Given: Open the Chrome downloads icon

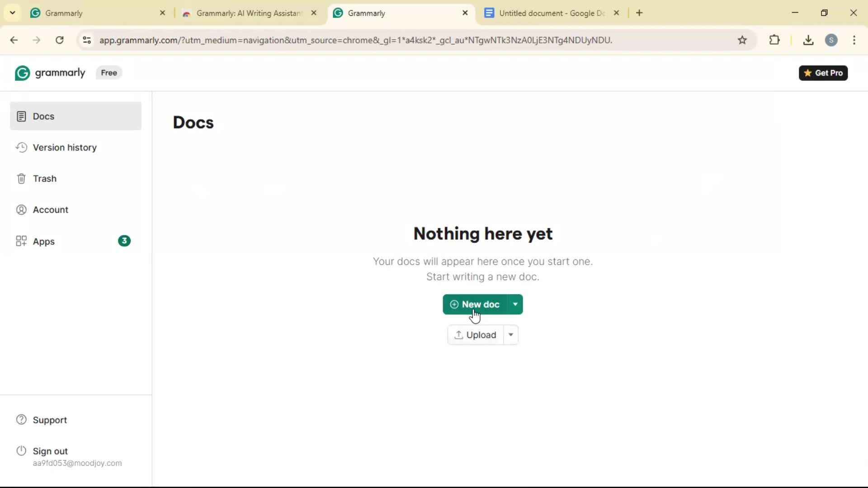Looking at the screenshot, I should tap(808, 40).
